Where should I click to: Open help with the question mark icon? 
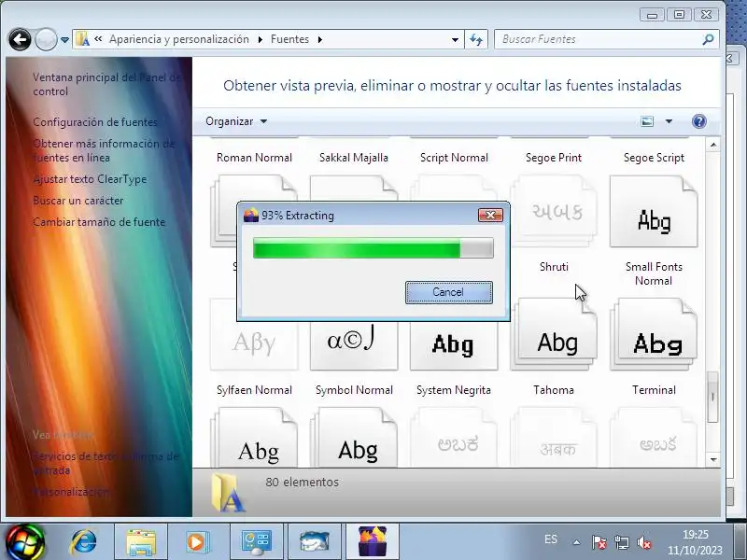pyautogui.click(x=698, y=121)
